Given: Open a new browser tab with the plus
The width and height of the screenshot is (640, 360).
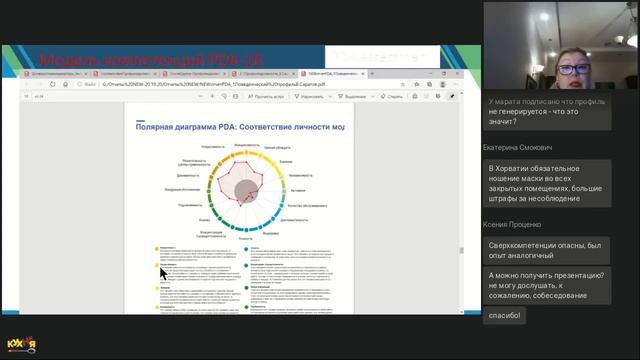Looking at the screenshot, I should (x=372, y=73).
